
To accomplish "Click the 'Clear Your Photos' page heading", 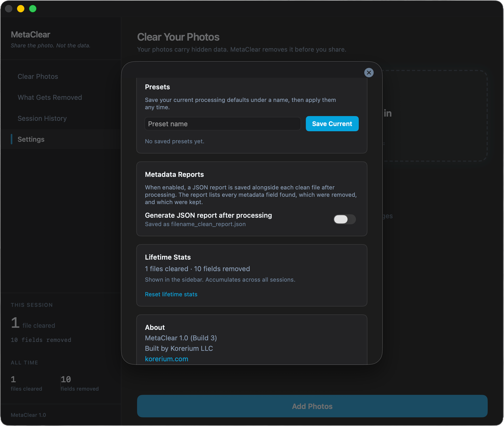I will (178, 37).
